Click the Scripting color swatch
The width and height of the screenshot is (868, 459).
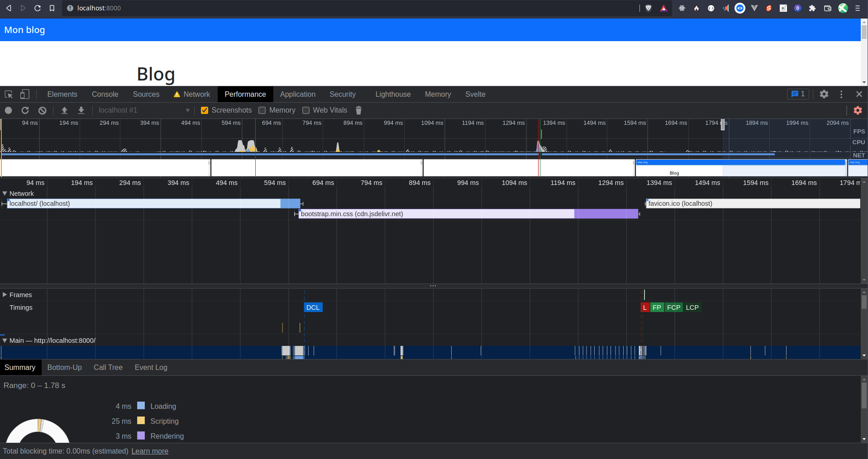(141, 421)
